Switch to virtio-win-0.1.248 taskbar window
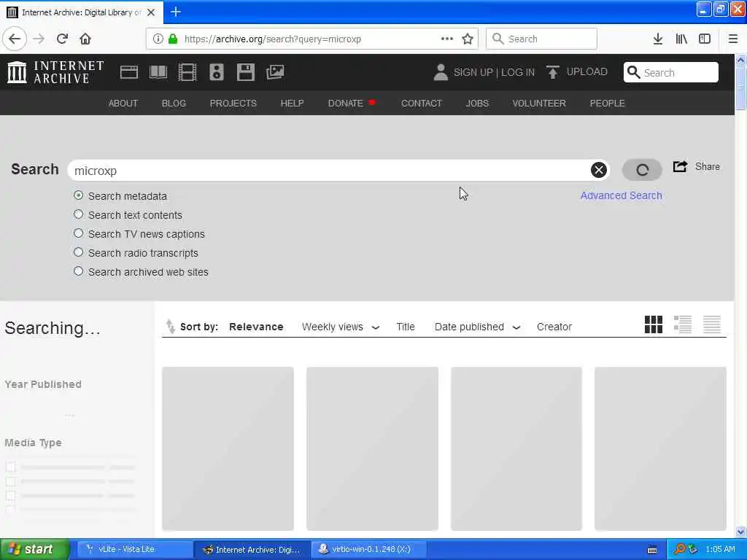 (x=368, y=549)
